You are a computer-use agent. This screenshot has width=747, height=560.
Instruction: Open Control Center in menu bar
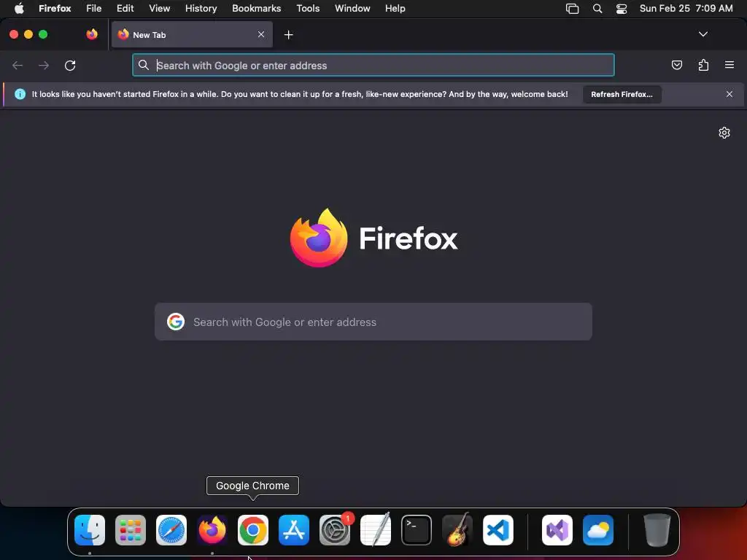pyautogui.click(x=622, y=9)
